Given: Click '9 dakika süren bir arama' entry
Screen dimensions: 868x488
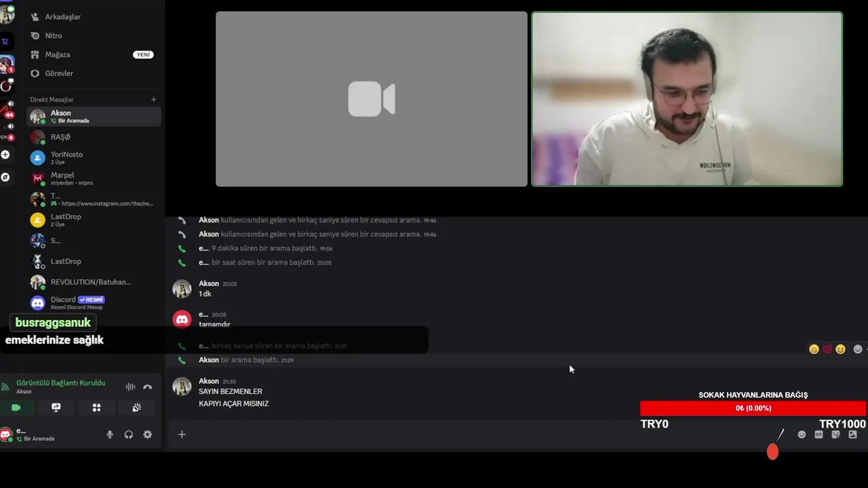Looking at the screenshot, I should click(x=264, y=249).
